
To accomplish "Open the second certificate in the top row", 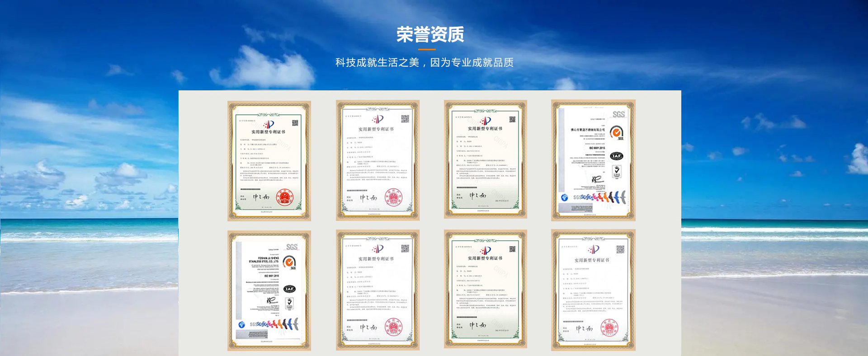I will click(377, 160).
